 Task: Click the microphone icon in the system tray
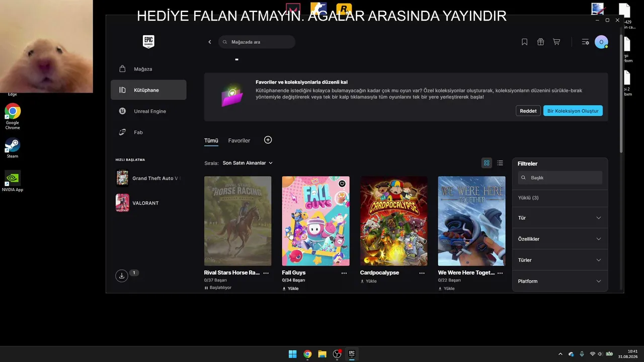[x=582, y=354]
